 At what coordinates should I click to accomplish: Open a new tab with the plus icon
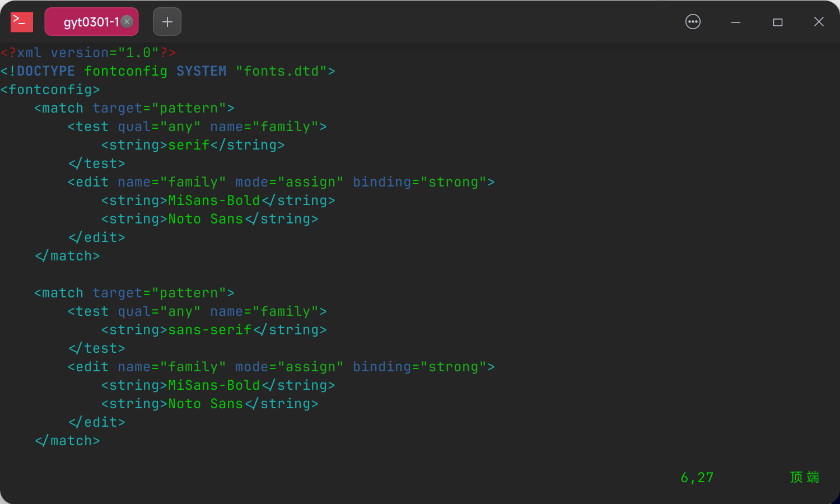167,21
